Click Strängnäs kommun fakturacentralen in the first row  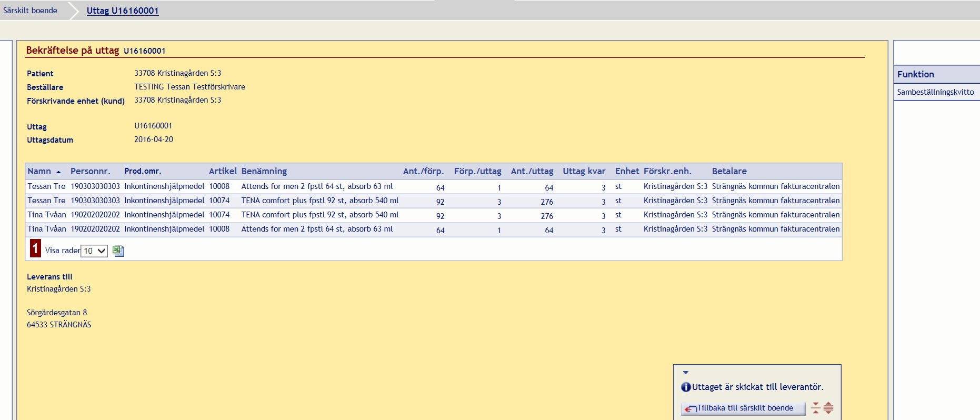click(x=776, y=186)
